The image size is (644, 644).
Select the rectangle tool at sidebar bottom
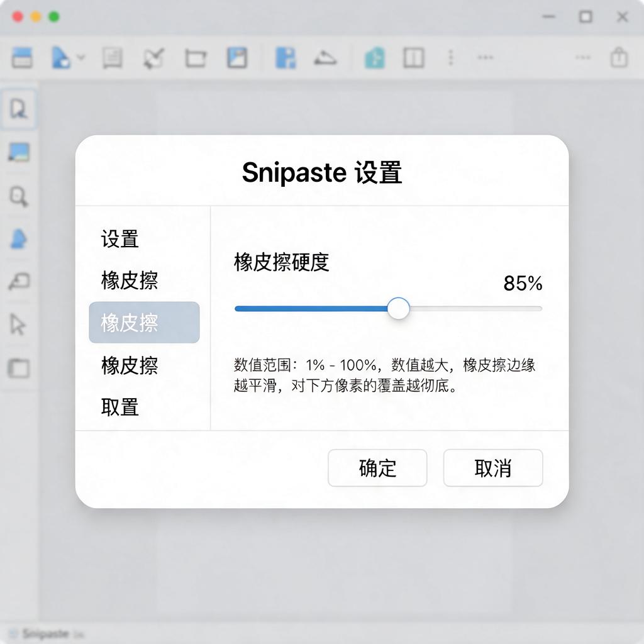tap(19, 368)
